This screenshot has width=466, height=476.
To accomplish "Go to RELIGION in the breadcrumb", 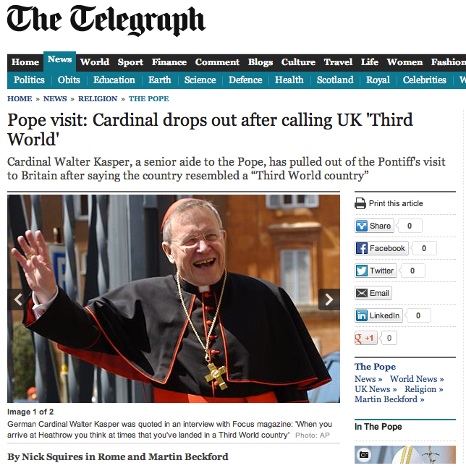I will (98, 99).
